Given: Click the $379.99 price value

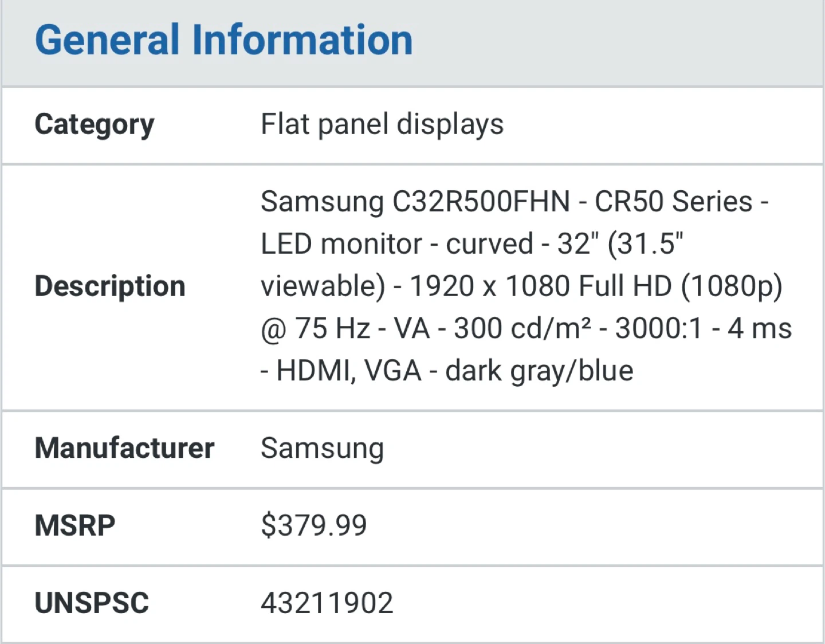Looking at the screenshot, I should (314, 525).
